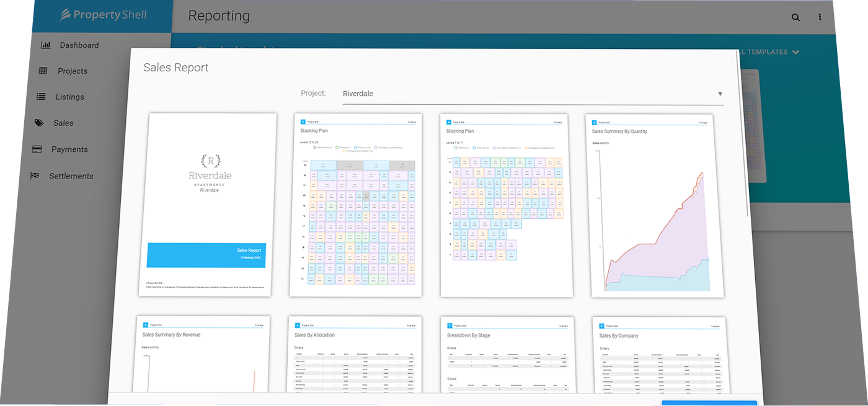The image size is (868, 406).
Task: Select the Stacking Plan Levels 12-22 thumbnail
Action: [x=355, y=205]
